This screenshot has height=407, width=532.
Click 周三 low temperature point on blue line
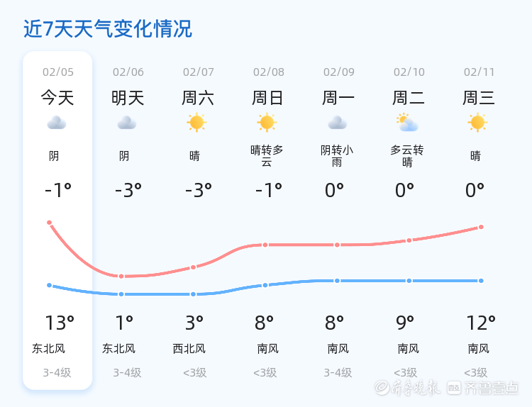[x=481, y=281]
